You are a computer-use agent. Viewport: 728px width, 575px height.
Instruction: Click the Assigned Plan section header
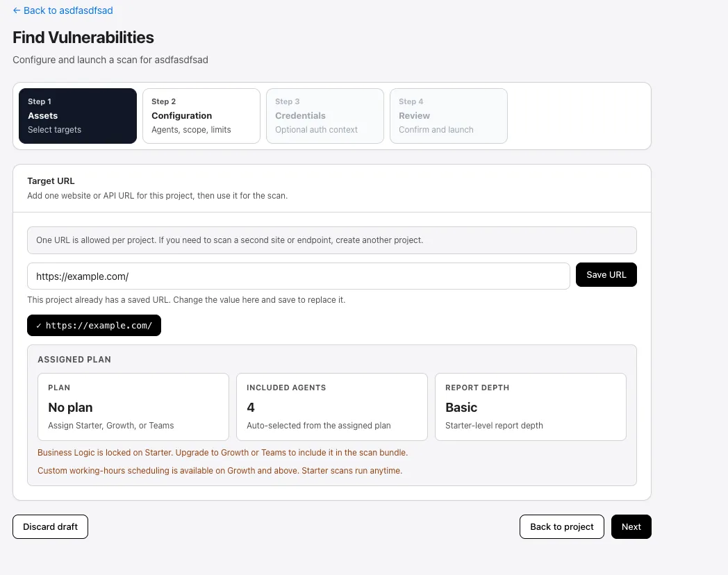74,359
